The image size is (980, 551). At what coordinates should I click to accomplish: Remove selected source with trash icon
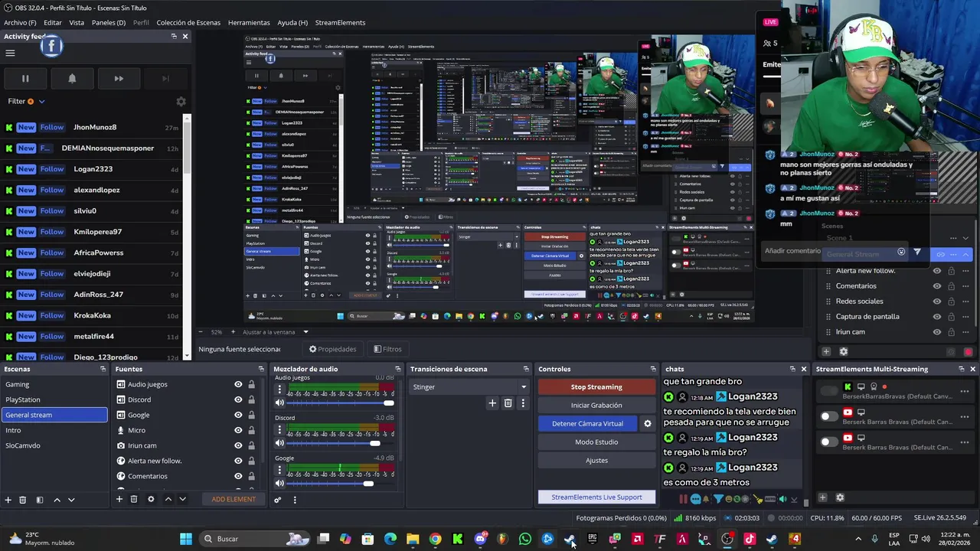[x=134, y=499]
